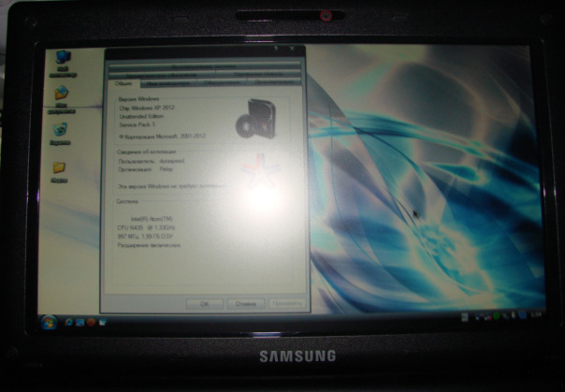The image size is (565, 392).
Task: Open the My Computer desktop icon
Action: [63, 64]
